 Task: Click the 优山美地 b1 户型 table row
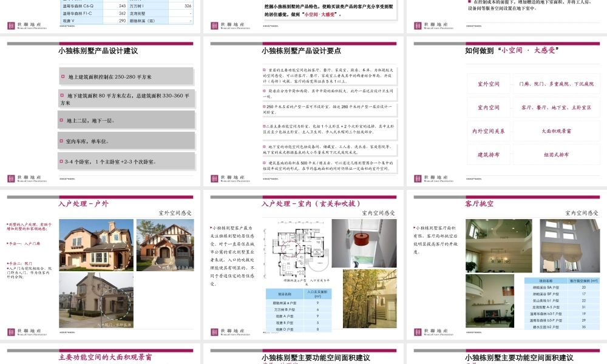point(561,300)
